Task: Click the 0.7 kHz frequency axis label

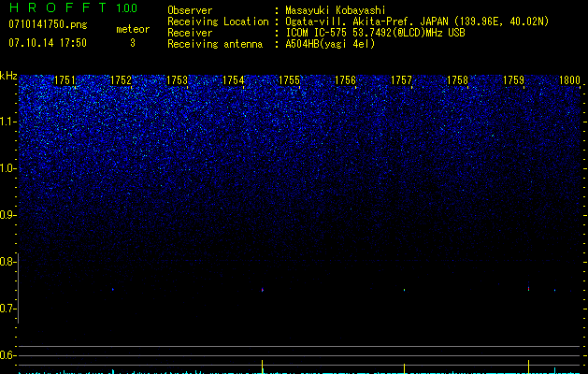Action: coord(7,309)
